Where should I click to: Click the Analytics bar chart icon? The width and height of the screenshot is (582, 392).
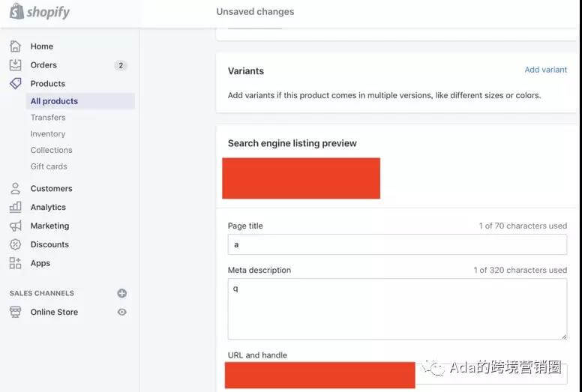coord(15,207)
